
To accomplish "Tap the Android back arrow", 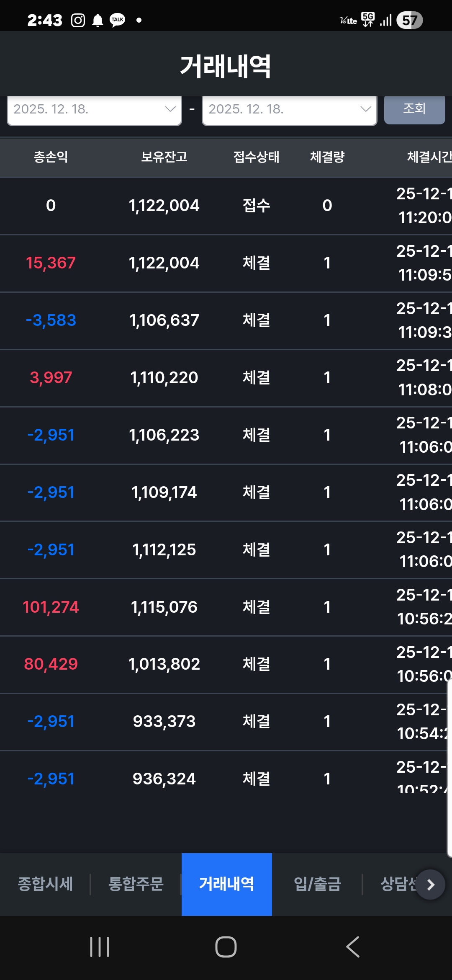I will coord(352,947).
